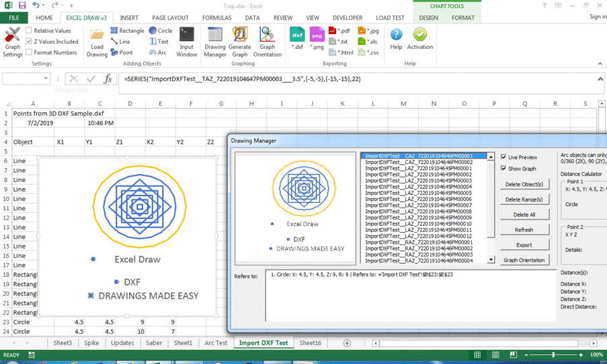
Task: Click Delete Object(s) button
Action: click(524, 184)
